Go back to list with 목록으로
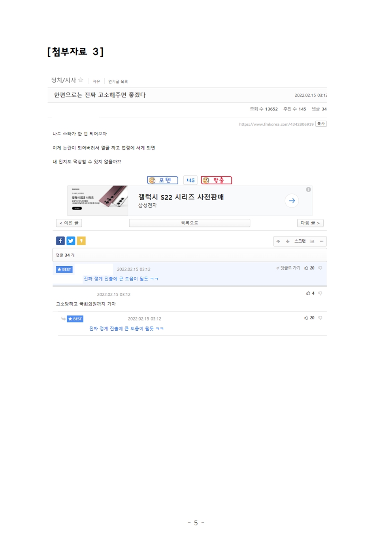 pyautogui.click(x=190, y=223)
